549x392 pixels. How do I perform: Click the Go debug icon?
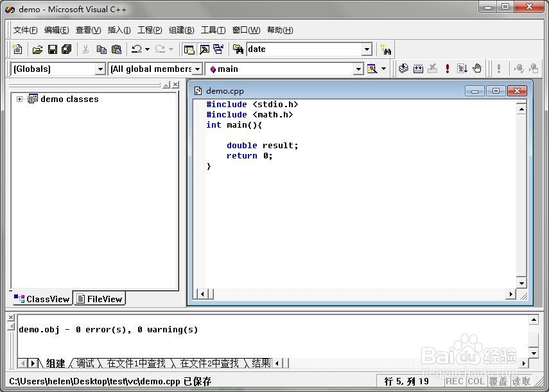[462, 69]
